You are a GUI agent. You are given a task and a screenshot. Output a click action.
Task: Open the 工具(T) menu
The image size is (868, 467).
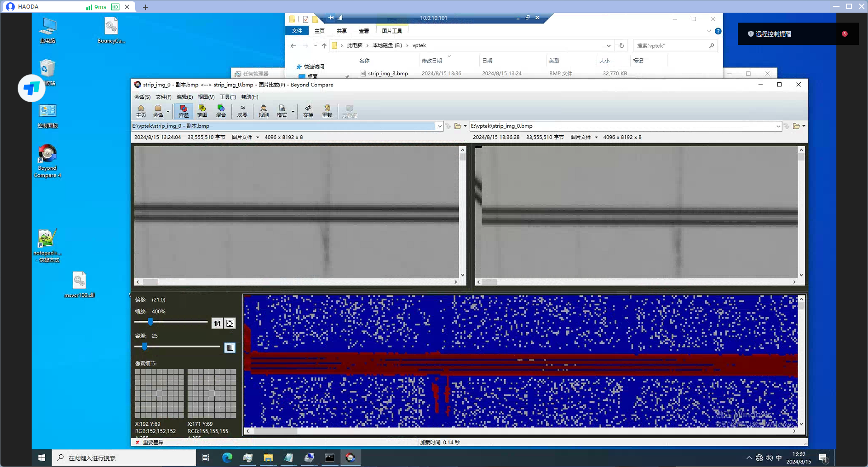point(228,97)
